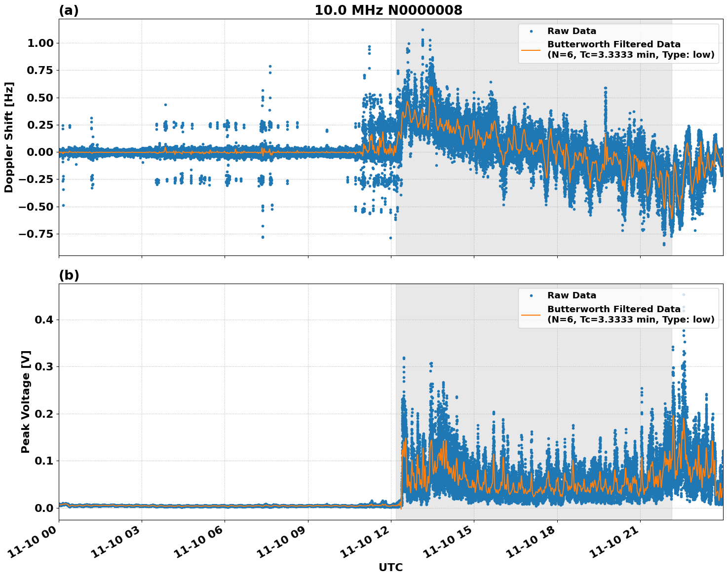Click the orange Butterworth line swatch in Peak Voltage legend

tap(531, 314)
